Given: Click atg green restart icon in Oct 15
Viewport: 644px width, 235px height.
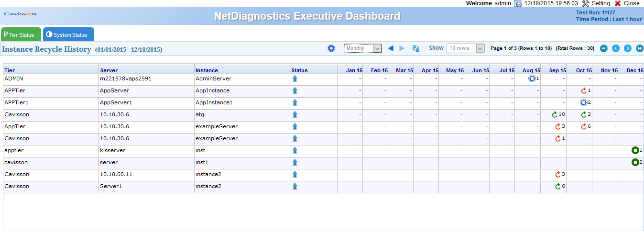Looking at the screenshot, I should pyautogui.click(x=583, y=114).
